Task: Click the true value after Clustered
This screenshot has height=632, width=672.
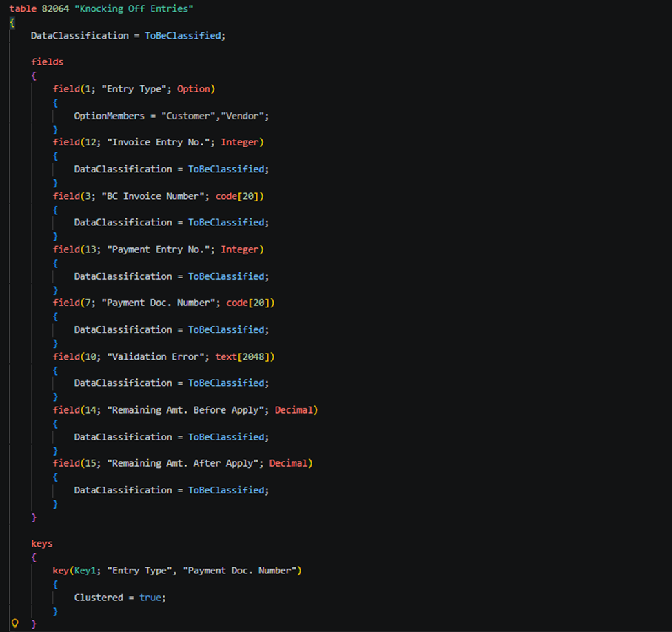Action: coord(150,597)
